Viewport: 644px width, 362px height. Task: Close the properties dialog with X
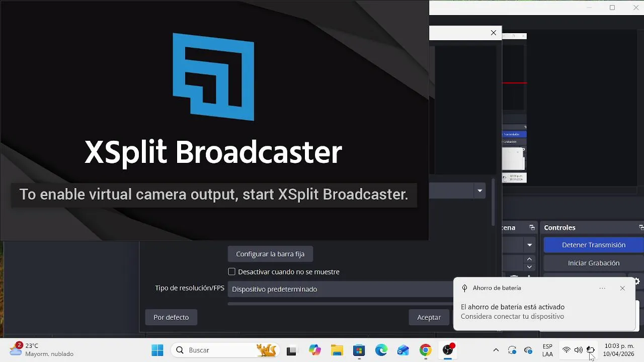coord(494,33)
